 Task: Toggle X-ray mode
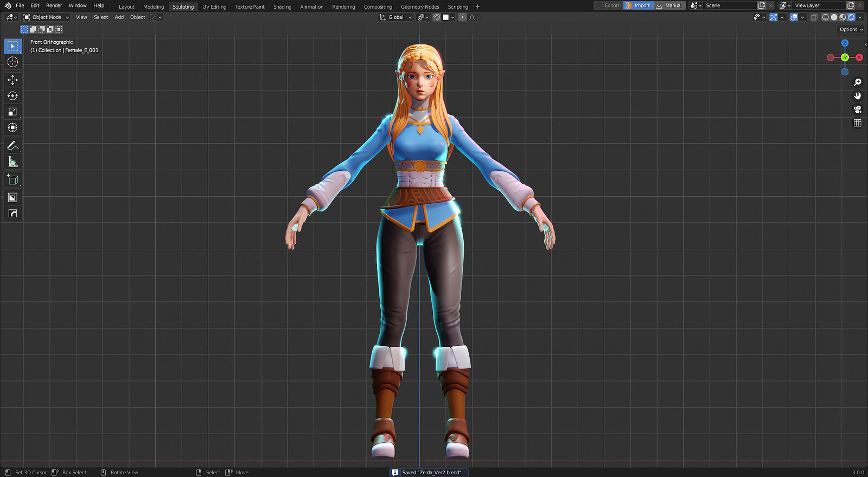coord(814,17)
